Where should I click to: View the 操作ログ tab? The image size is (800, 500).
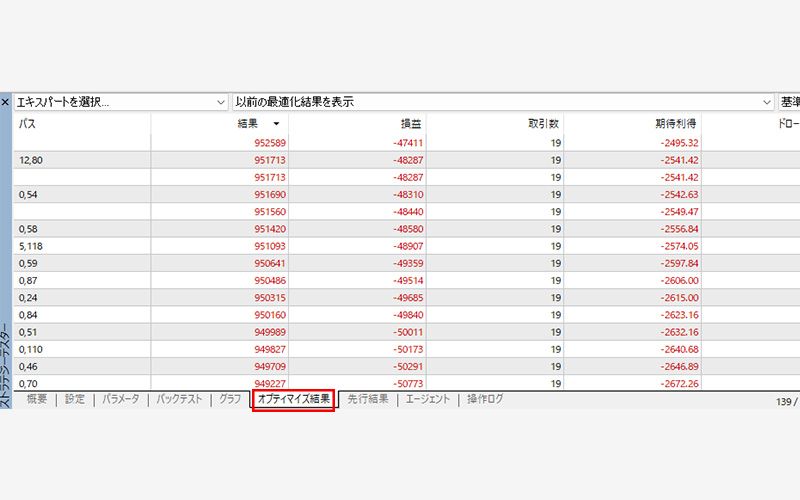(x=485, y=399)
